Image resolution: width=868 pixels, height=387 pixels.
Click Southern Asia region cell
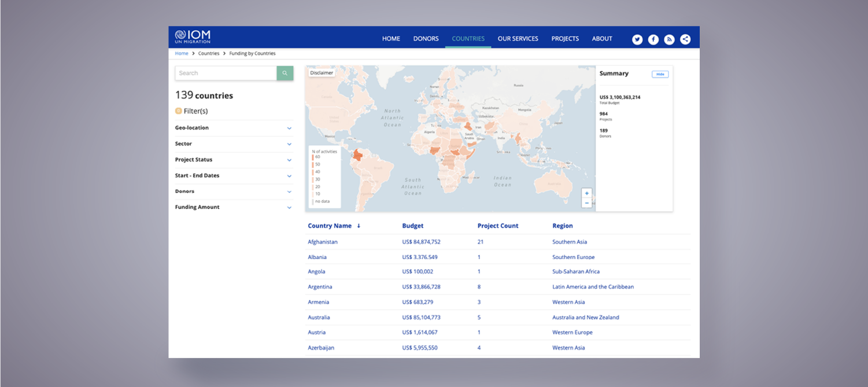point(570,242)
